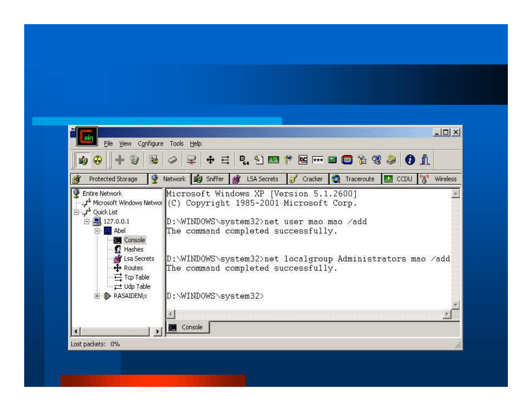This screenshot has height=411, width=532.
Task: Expand the RASAIDEN\x tree node
Action: point(97,296)
